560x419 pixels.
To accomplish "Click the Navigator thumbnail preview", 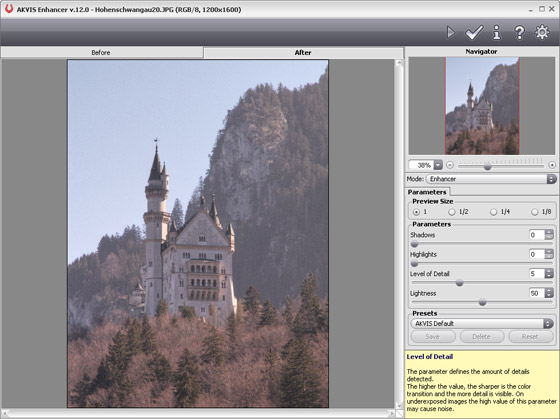I will [482, 106].
